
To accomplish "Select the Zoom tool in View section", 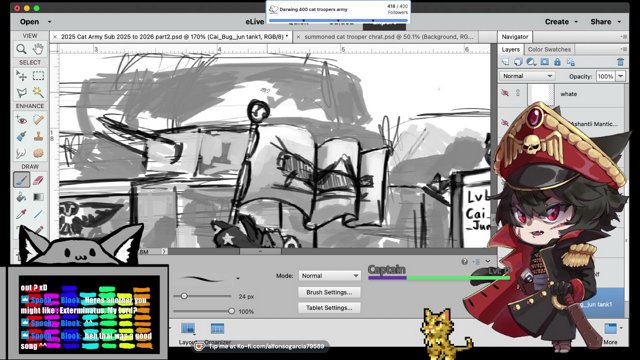I will (21, 49).
